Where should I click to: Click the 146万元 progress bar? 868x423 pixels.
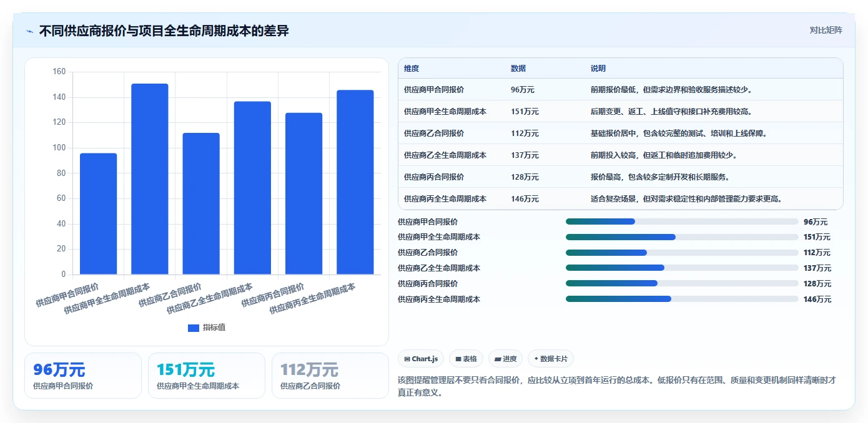[x=682, y=299]
